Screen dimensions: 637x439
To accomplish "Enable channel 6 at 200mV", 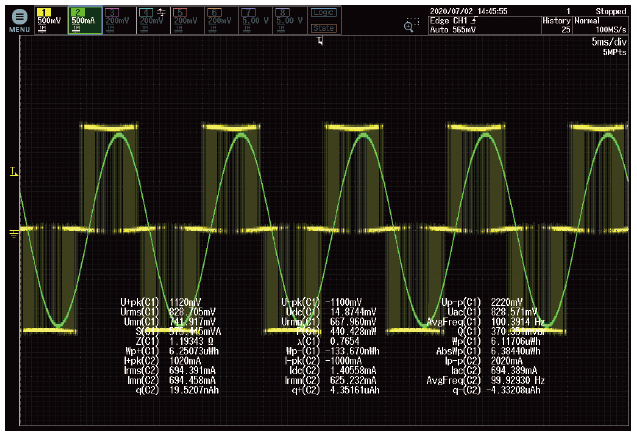I will point(221,20).
